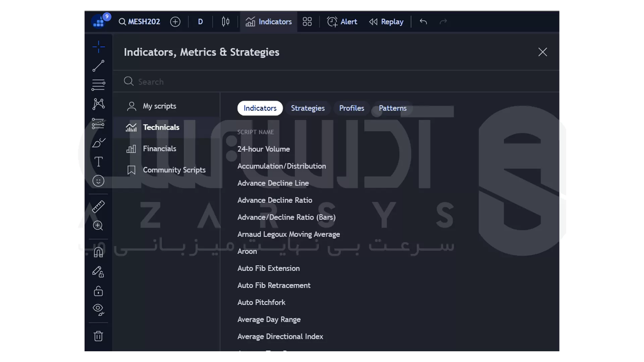This screenshot has height=362, width=644.
Task: Open symbol search for MESH202
Action: coord(140,22)
